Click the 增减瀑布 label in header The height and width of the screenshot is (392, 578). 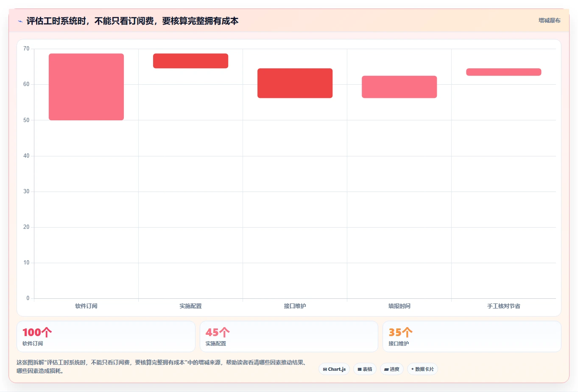pyautogui.click(x=549, y=20)
